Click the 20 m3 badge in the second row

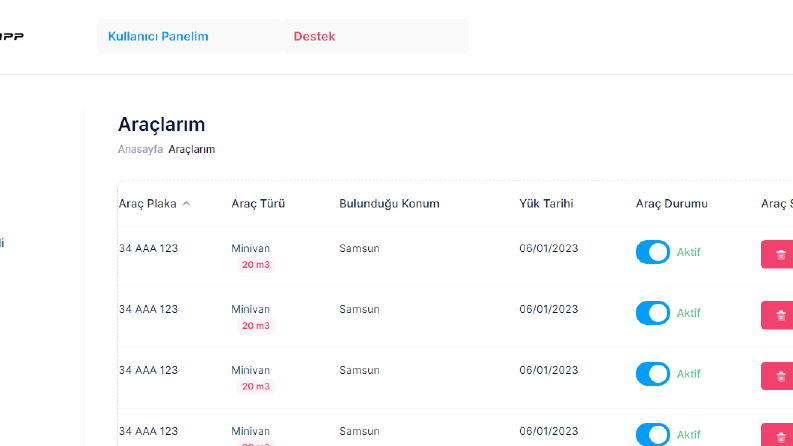[x=255, y=326]
